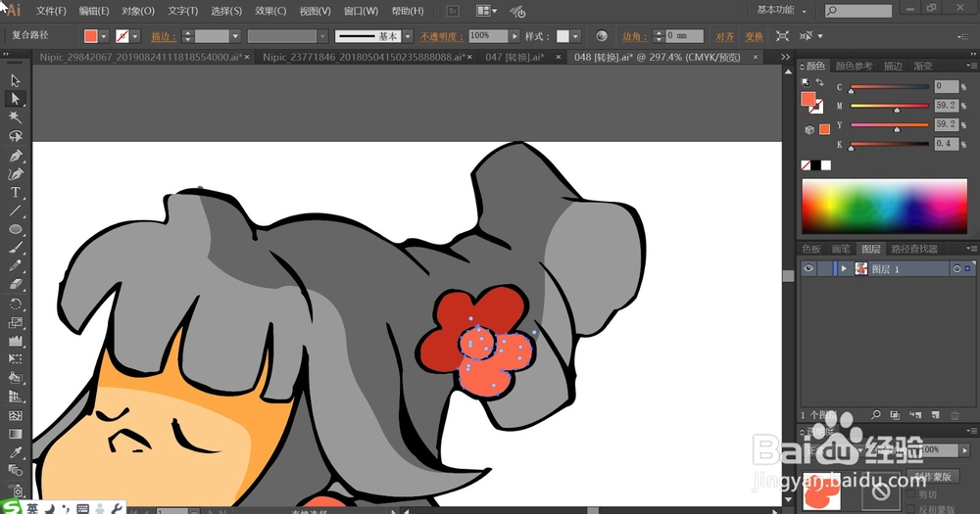Screen dimensions: 980x514
Task: Open the 窗口(W) menu
Action: [x=361, y=11]
